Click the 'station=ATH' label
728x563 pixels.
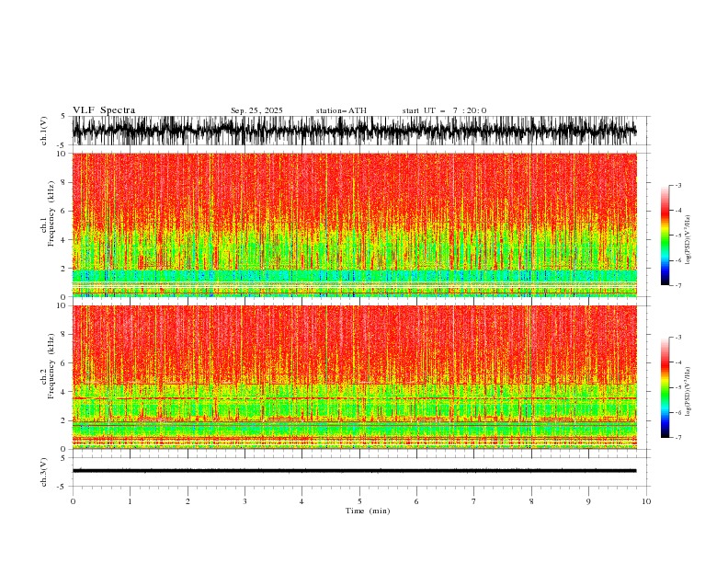[x=341, y=110]
